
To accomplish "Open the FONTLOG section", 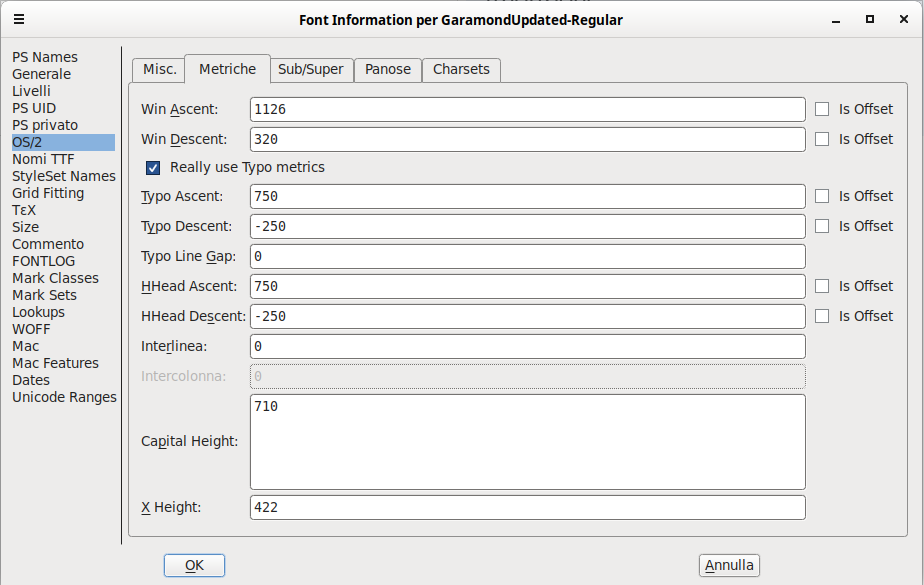I will click(x=44, y=262).
